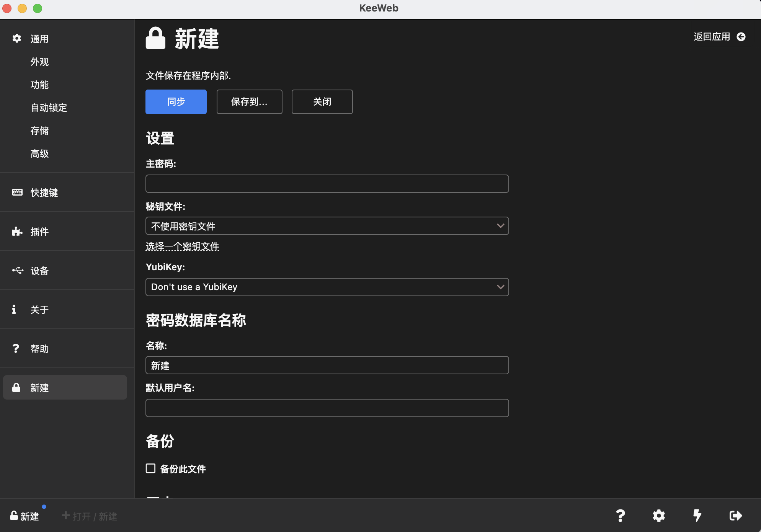The image size is (761, 532).
Task: Open the 外观 settings section
Action: [x=39, y=62]
